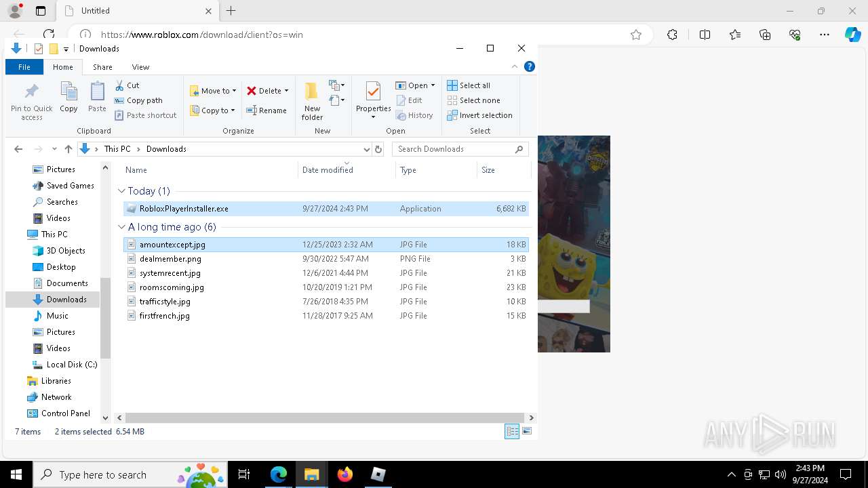
Task: Open Edge Copilot icon
Action: [x=852, y=35]
